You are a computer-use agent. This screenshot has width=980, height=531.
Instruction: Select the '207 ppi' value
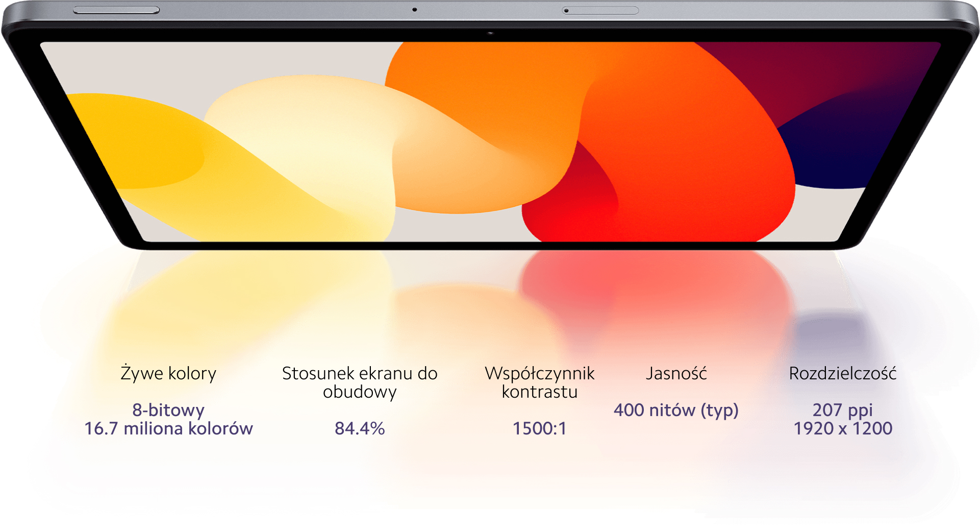(x=843, y=410)
